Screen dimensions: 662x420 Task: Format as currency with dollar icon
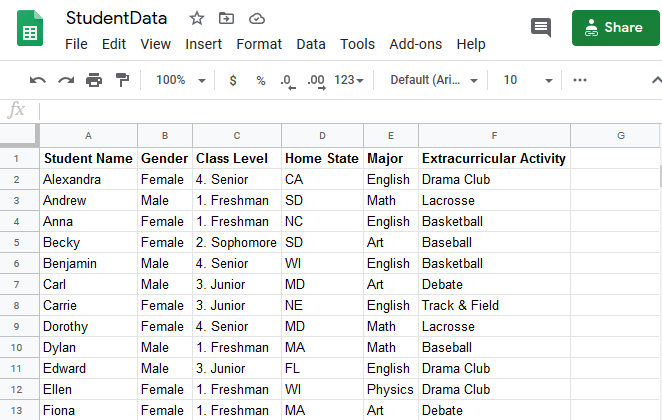pyautogui.click(x=233, y=80)
